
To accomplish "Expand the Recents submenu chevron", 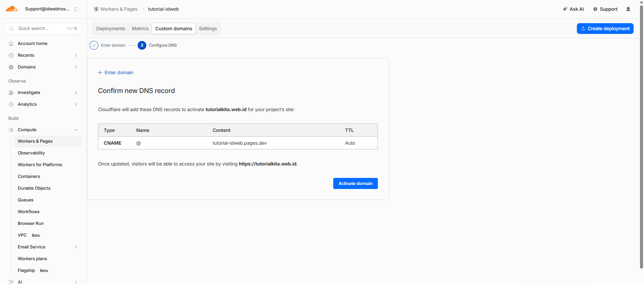I will tap(76, 55).
